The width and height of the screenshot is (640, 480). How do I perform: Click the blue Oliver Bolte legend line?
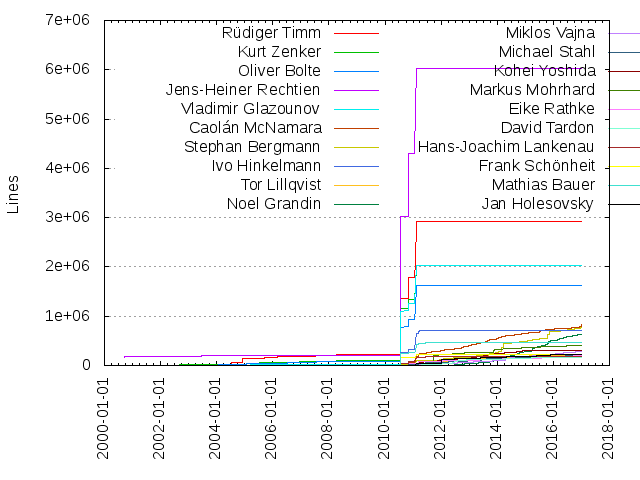[356, 71]
